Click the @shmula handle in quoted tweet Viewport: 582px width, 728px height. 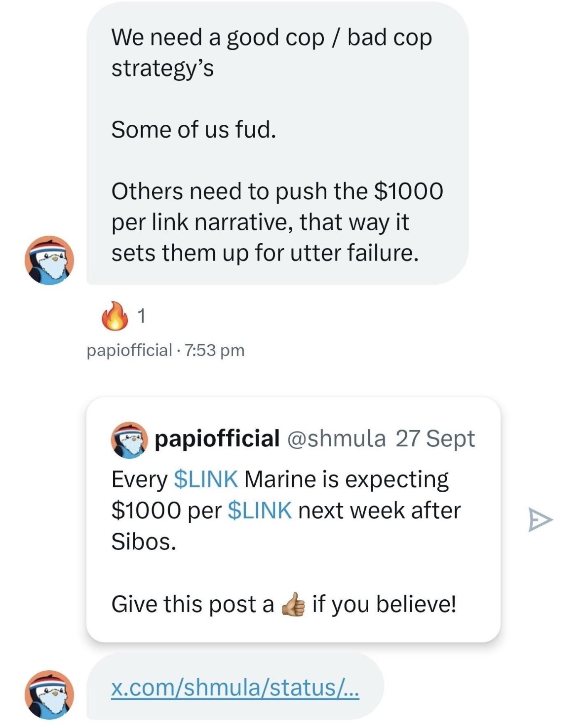coord(336,438)
